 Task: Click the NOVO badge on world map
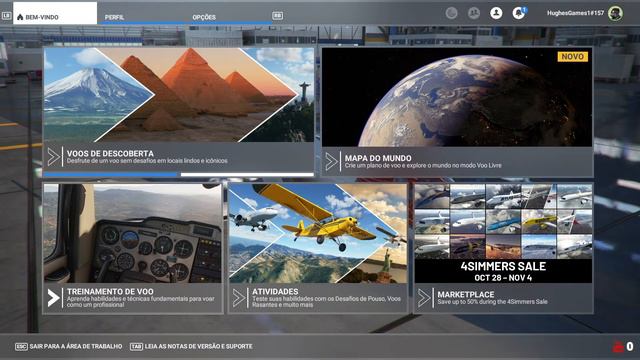point(573,57)
